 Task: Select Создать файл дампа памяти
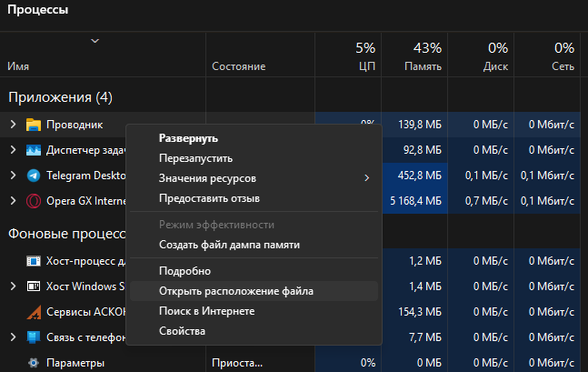click(x=229, y=245)
